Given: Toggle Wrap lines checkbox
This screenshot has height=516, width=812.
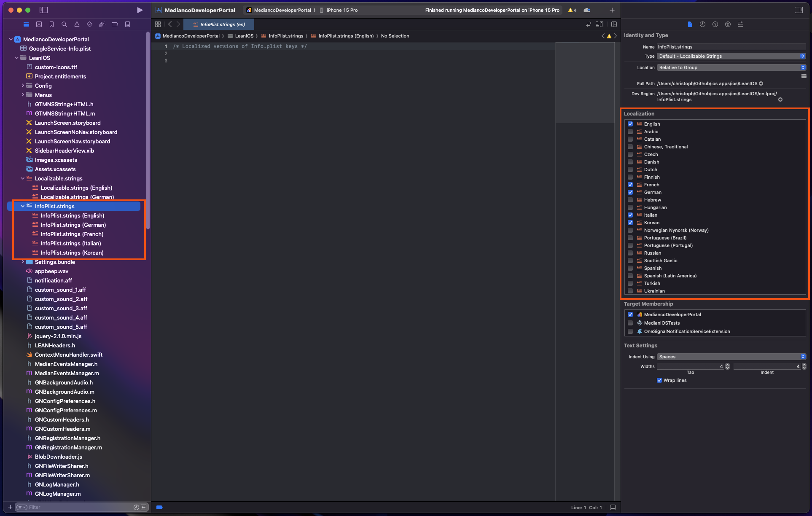Looking at the screenshot, I should (x=659, y=380).
